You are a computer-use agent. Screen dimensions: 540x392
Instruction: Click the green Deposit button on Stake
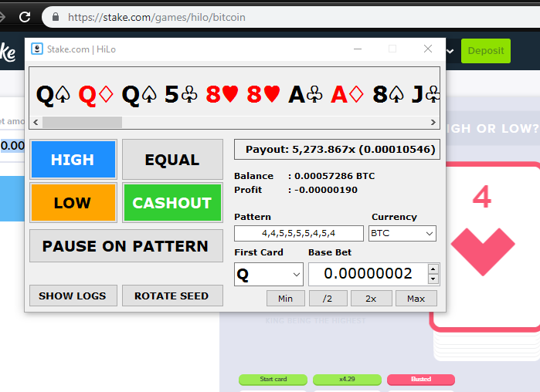486,51
